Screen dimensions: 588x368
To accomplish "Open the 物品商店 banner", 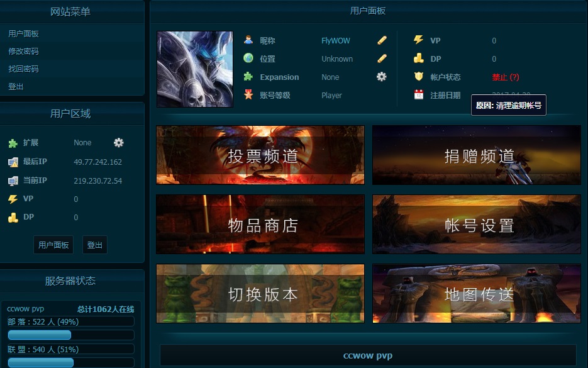I will 260,224.
